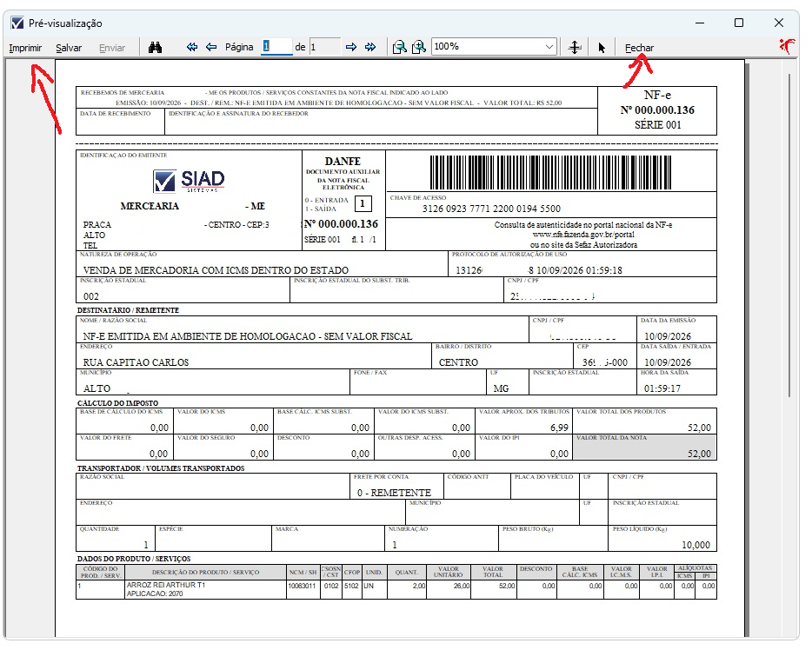
Task: Click product "ARROZ REI ARTHUR T1"
Action: pos(166,585)
